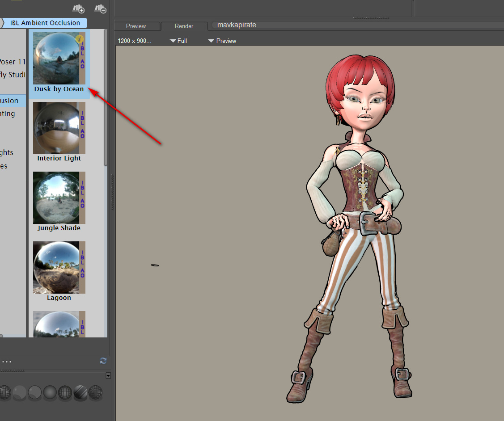Select the black-outlined glossy sphere display style
504x421 pixels.
(34, 392)
